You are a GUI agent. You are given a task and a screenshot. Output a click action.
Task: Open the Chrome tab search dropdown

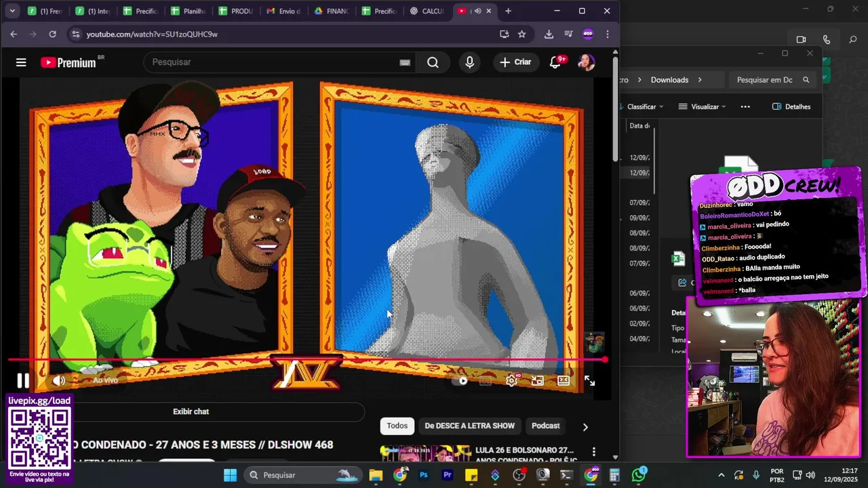coord(12,11)
